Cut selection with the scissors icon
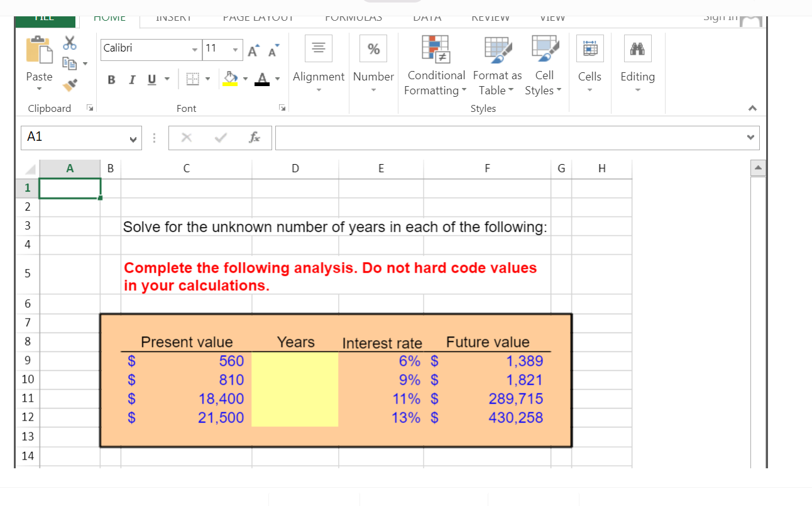 (70, 43)
